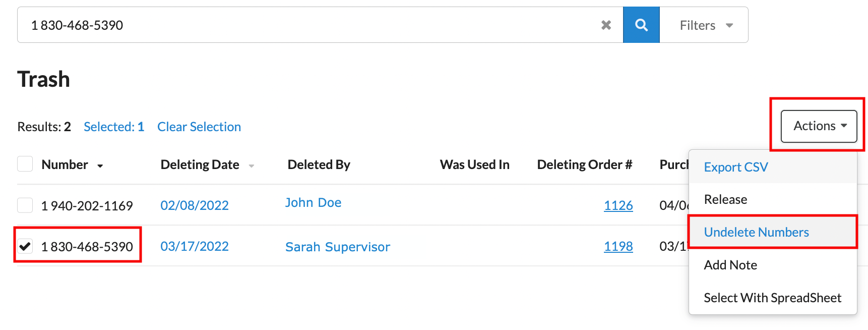Uncheck the box for 1 830-468-5390
Viewport: 868px width, 330px height.
[25, 246]
